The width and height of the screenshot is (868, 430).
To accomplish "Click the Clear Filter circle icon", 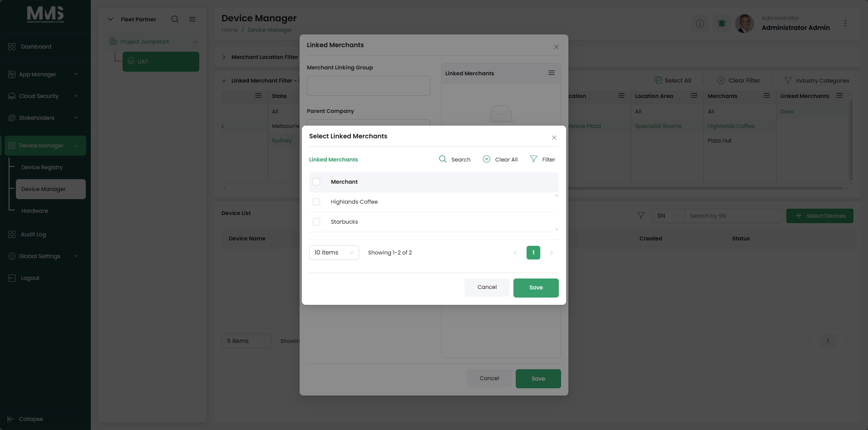I will 721,80.
